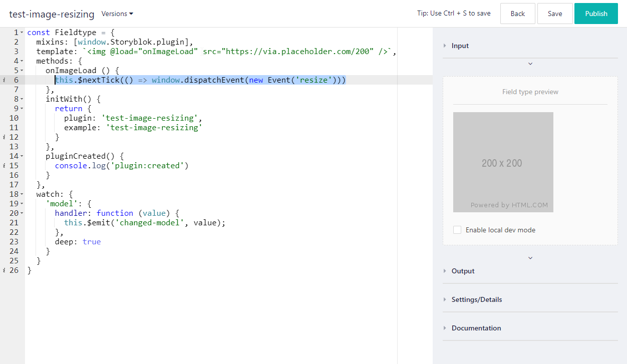The image size is (627, 364).
Task: Enable local dev mode
Action: [x=457, y=229]
